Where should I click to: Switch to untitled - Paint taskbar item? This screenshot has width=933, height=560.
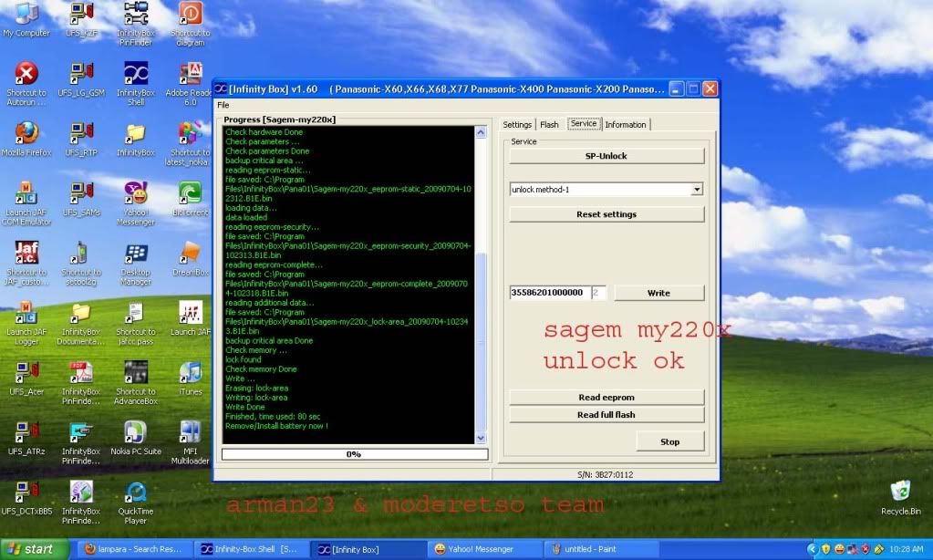pyautogui.click(x=600, y=549)
